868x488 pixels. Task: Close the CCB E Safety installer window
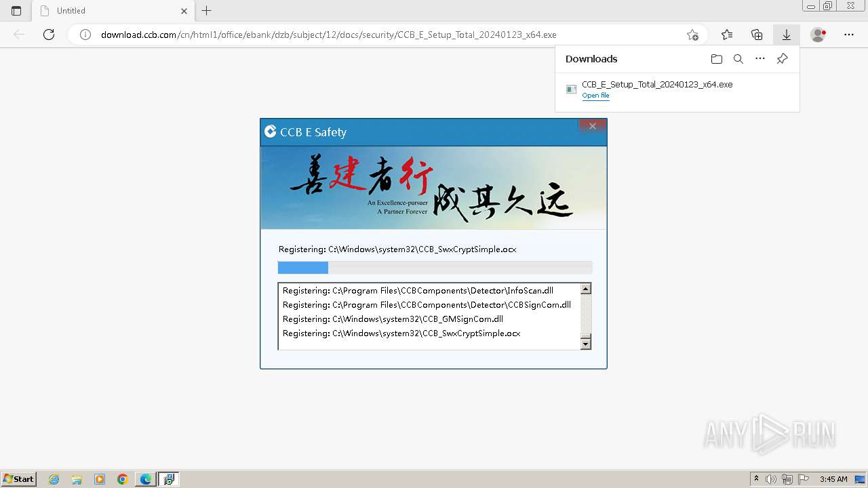(x=593, y=126)
